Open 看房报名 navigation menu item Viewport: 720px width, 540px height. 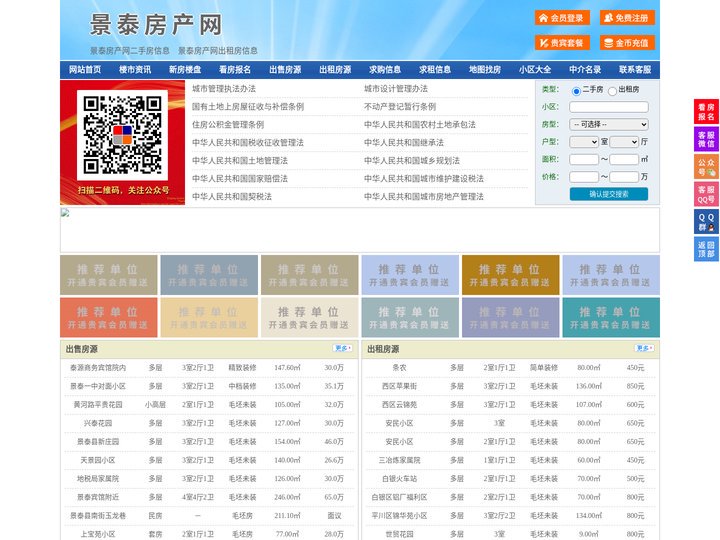click(x=235, y=70)
